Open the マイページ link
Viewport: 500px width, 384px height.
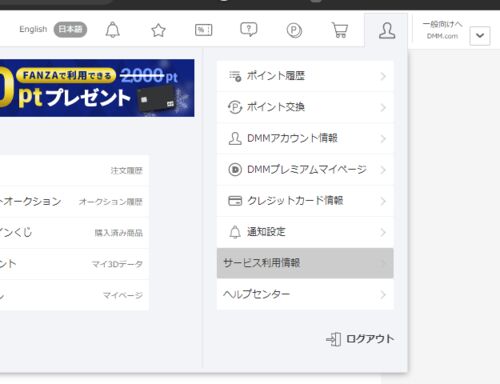[123, 295]
